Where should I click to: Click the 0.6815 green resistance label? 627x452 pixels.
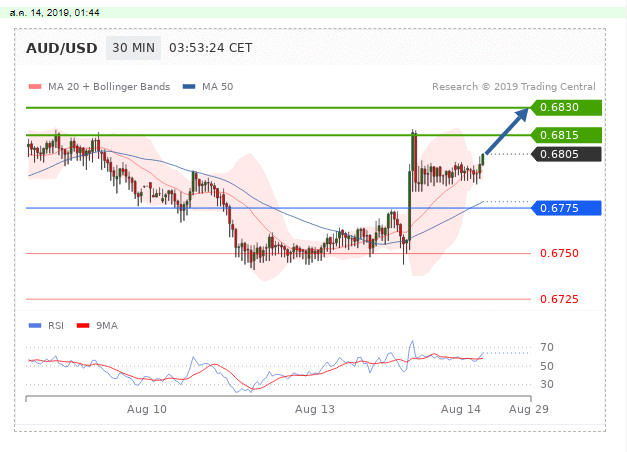pyautogui.click(x=566, y=135)
